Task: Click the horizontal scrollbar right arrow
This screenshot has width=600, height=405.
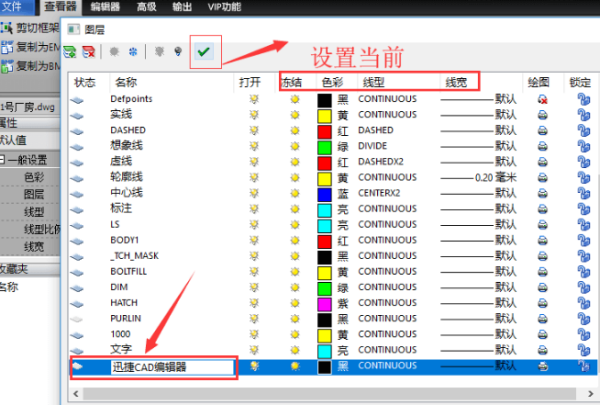Action: (590, 394)
